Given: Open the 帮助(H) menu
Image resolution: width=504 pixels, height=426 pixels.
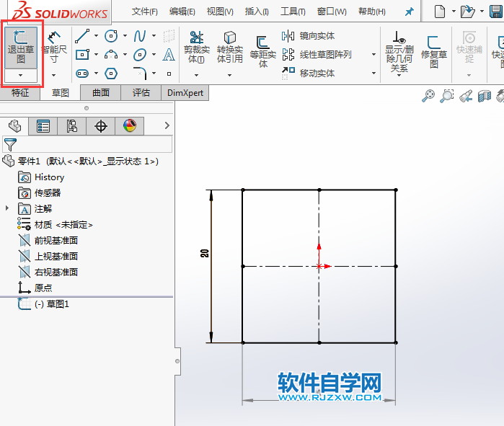Looking at the screenshot, I should [x=372, y=12].
